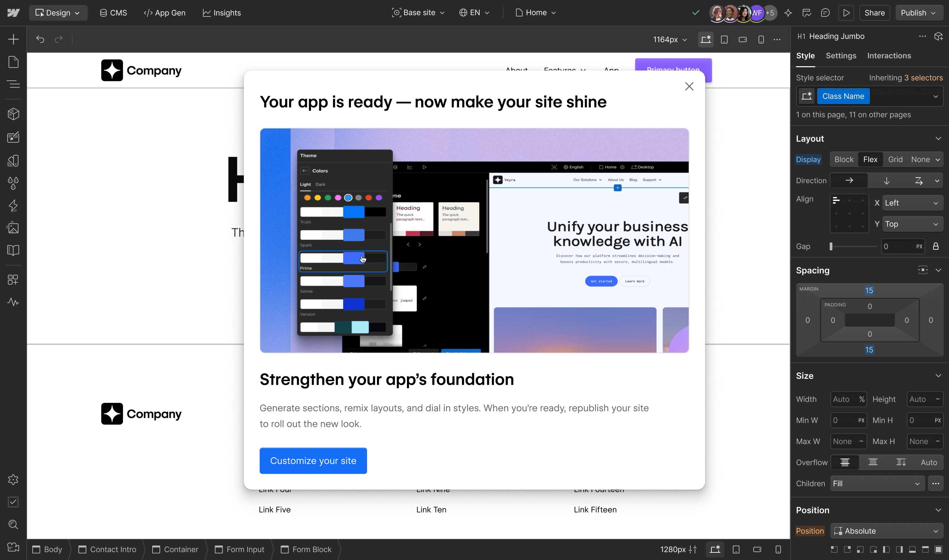The image size is (949, 560).
Task: Open the Y alignment Top dropdown
Action: click(912, 224)
